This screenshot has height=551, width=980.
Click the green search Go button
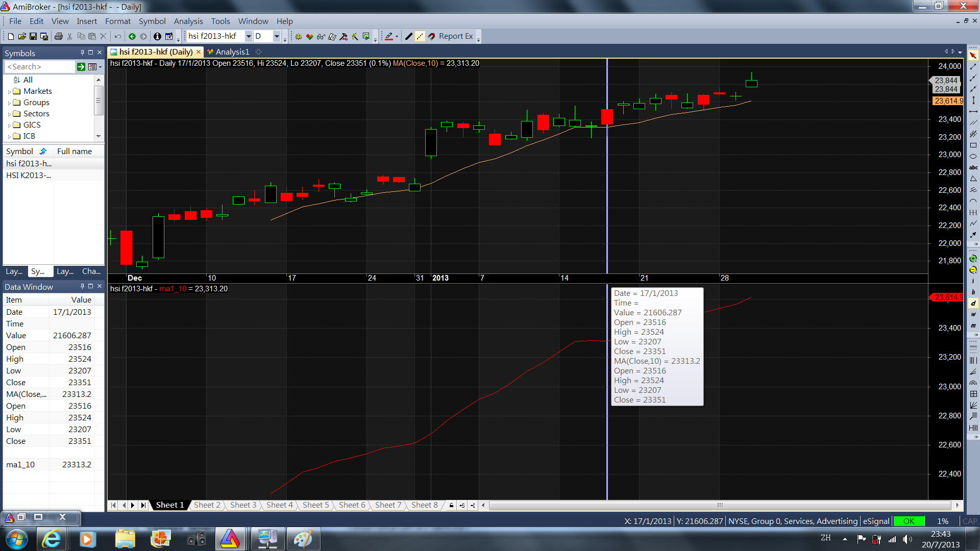81,67
